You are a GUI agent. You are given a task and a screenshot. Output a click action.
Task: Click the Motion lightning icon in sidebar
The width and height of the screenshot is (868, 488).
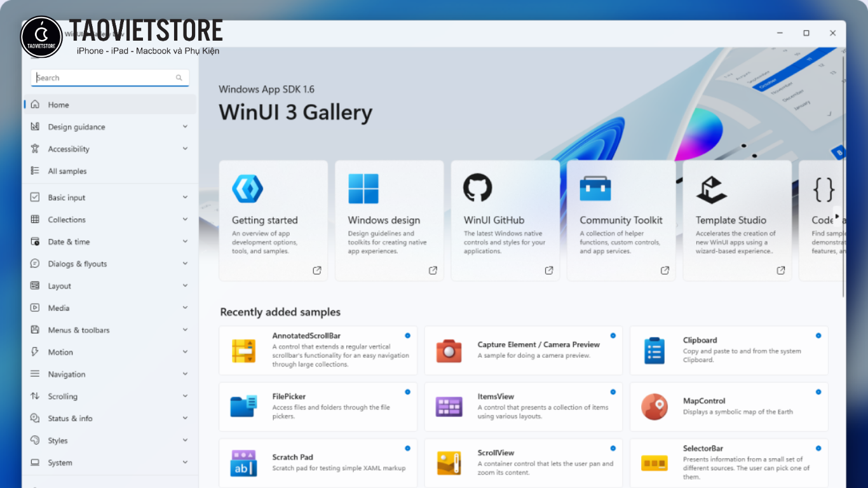[x=35, y=352]
